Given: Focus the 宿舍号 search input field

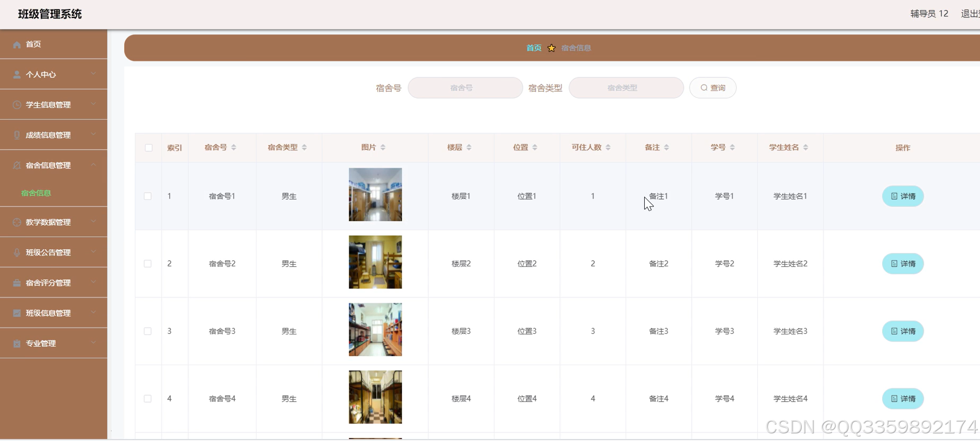Looking at the screenshot, I should click(x=465, y=88).
